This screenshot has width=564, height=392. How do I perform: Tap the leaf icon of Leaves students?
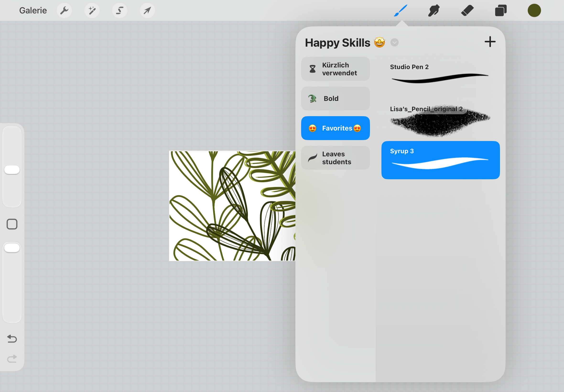[312, 158]
